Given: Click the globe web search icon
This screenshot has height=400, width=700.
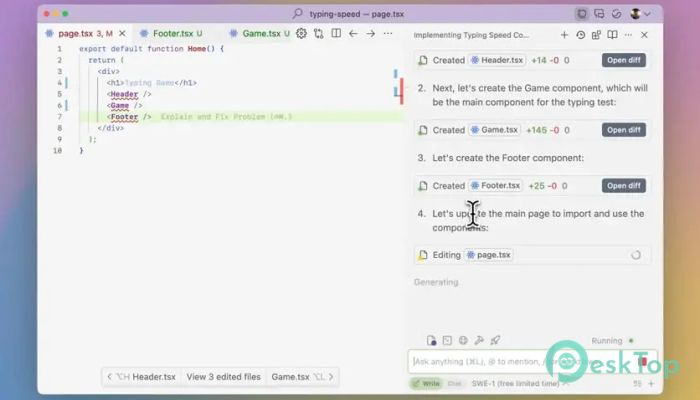Looking at the screenshot, I should pos(463,341).
